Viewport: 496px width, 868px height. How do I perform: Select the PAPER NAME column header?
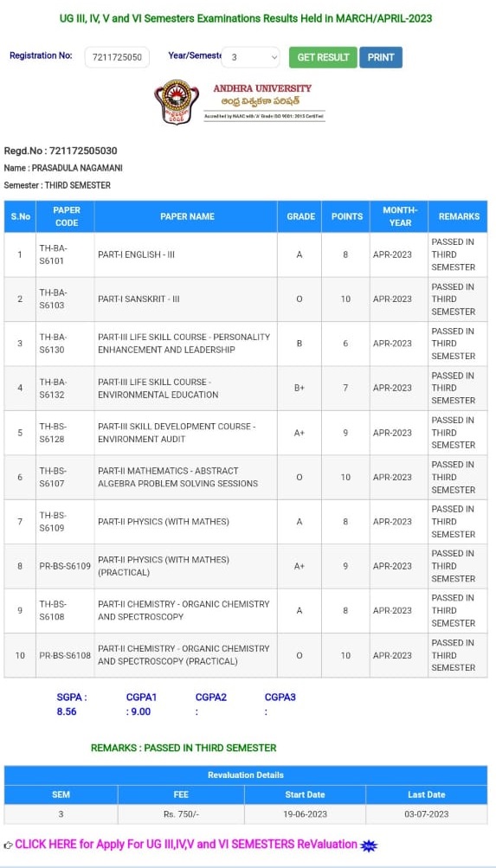(x=187, y=216)
